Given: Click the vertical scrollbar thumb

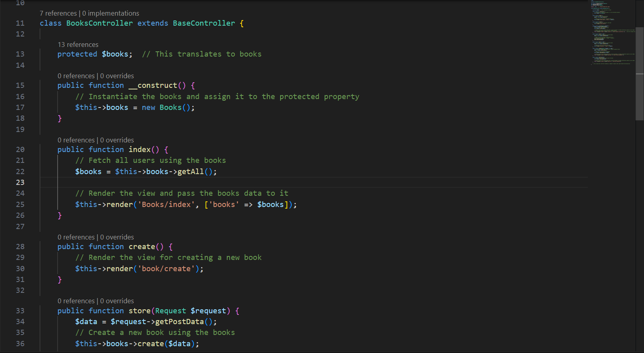Looking at the screenshot, I should (x=640, y=74).
